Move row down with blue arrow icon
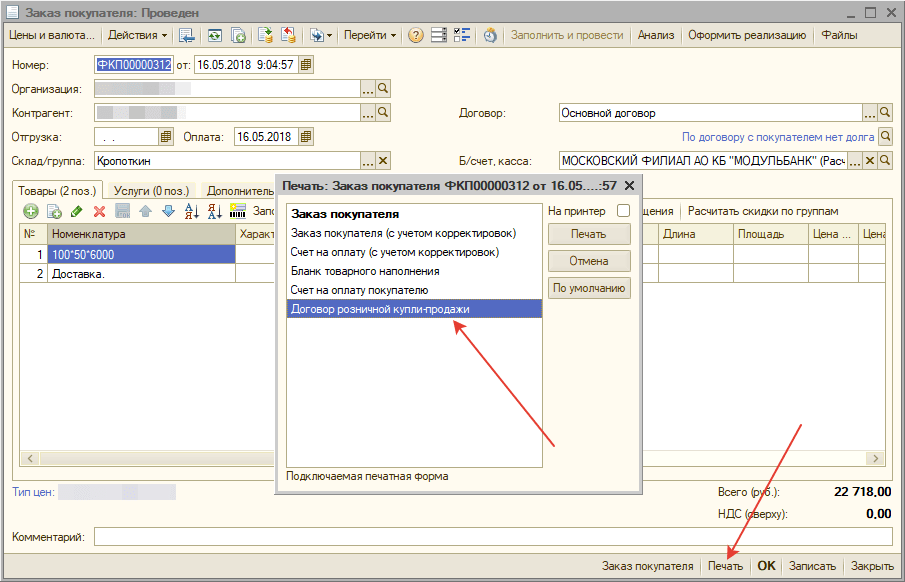The width and height of the screenshot is (905, 582). pyautogui.click(x=168, y=212)
